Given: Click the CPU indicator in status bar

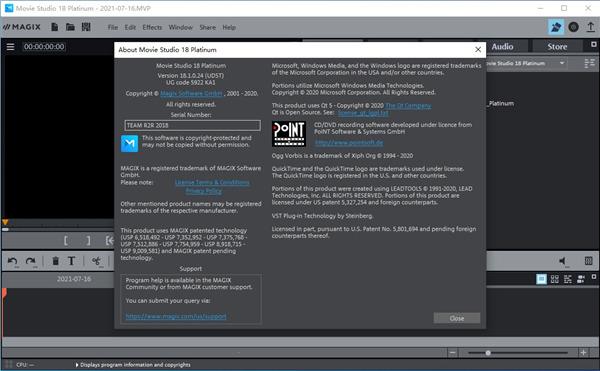Looking at the screenshot, I should click(25, 365).
